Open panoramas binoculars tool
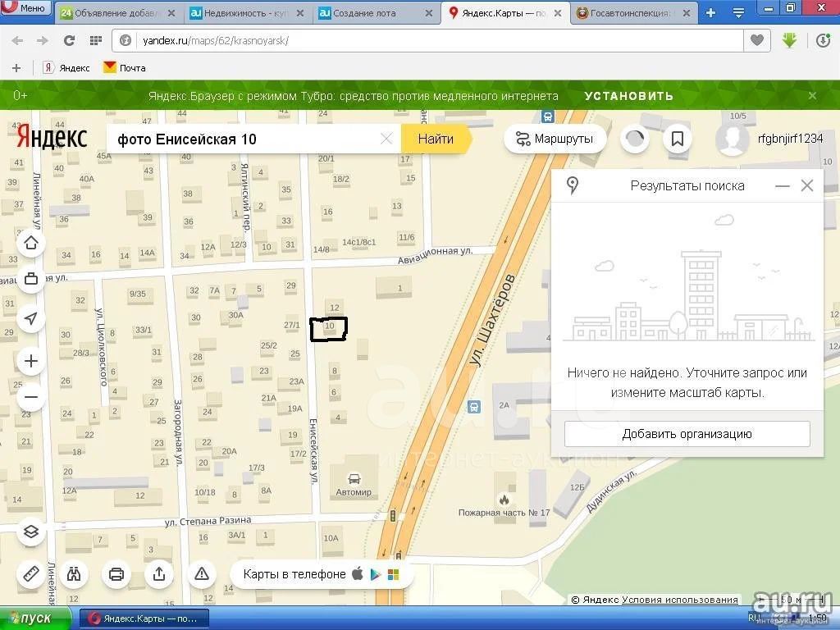 coord(74,573)
